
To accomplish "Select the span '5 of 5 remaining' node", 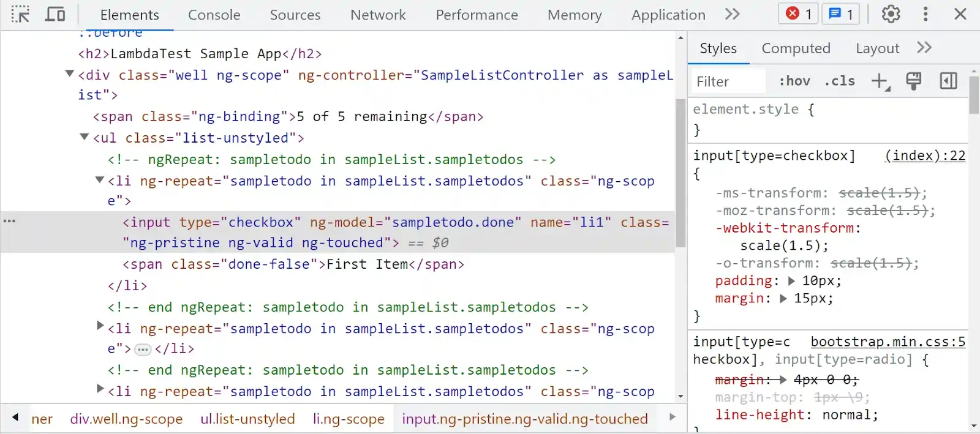I will (x=288, y=116).
